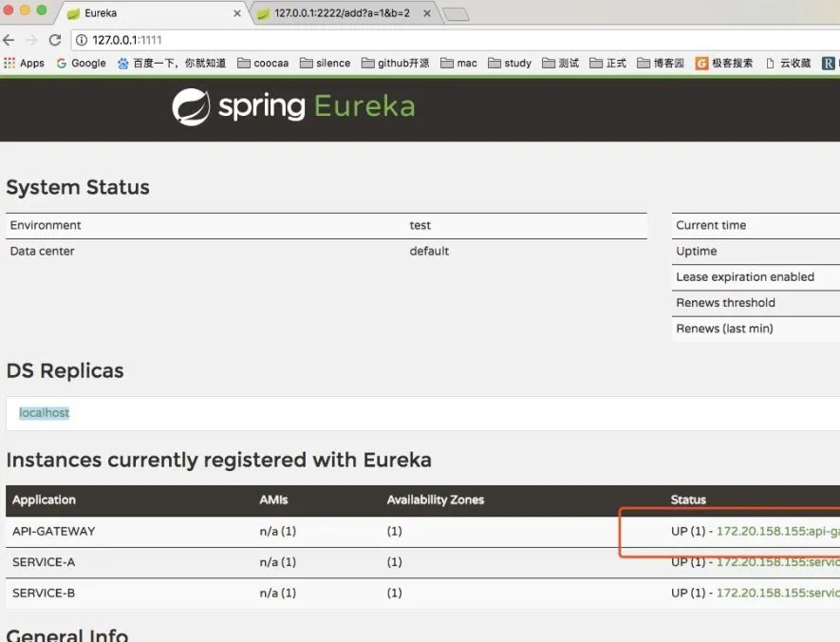The image size is (840, 642).
Task: Open the 极客搜索 bookmark
Action: [725, 64]
